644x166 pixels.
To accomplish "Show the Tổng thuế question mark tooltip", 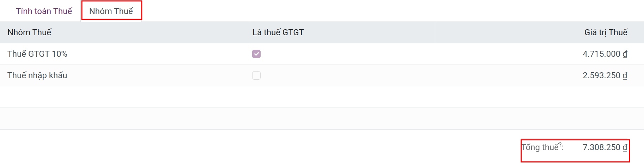I will click(560, 144).
